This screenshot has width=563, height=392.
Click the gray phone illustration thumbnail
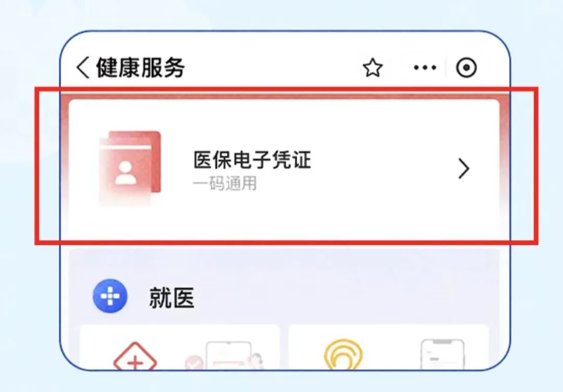443,354
